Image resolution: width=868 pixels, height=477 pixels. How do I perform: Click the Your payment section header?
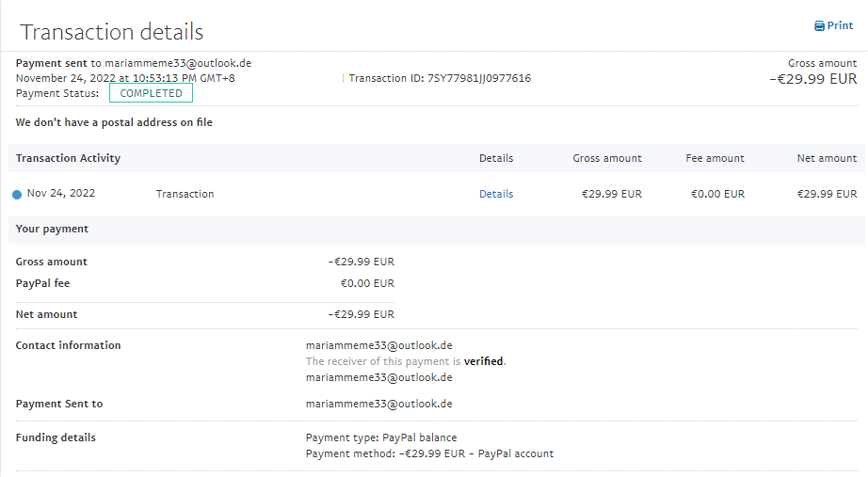(52, 229)
